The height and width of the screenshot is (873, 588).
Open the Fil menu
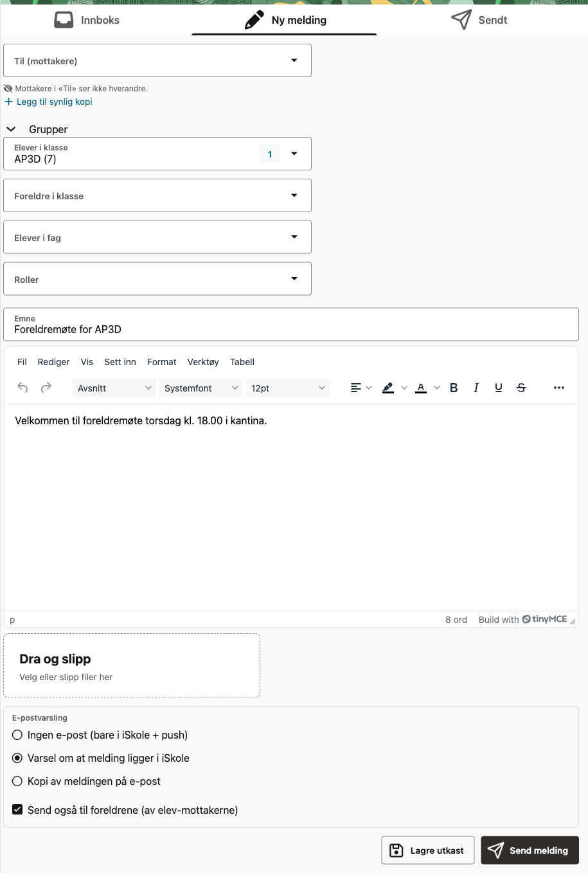click(x=22, y=362)
